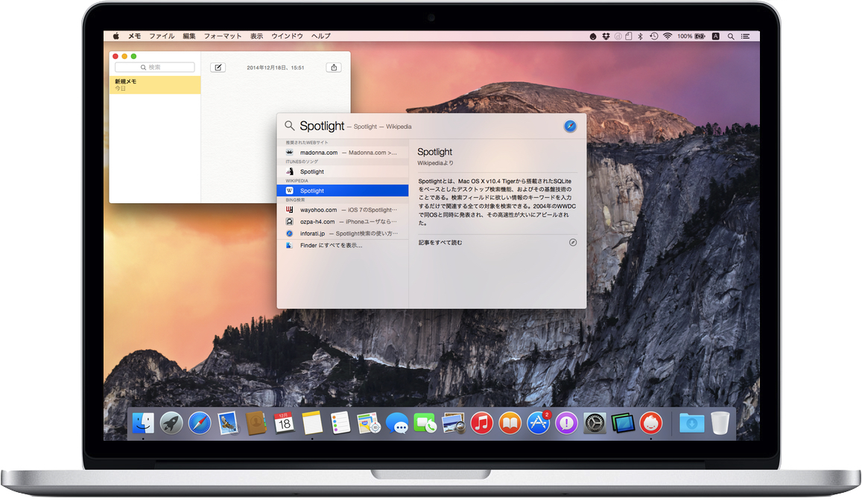Screen dimensions: 862x504
Task: Open the Trash in Dock
Action: click(720, 423)
